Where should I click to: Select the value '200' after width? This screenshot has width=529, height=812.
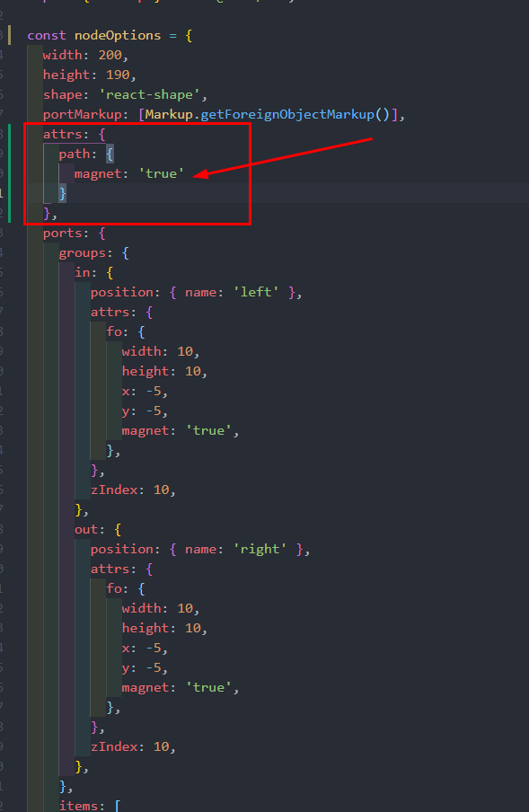pyautogui.click(x=110, y=55)
